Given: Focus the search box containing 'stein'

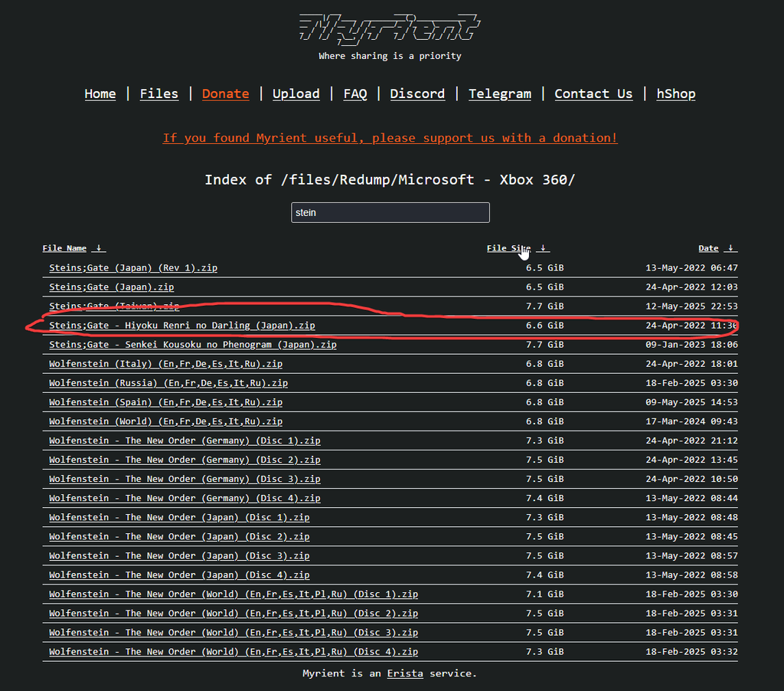Looking at the screenshot, I should (x=390, y=212).
